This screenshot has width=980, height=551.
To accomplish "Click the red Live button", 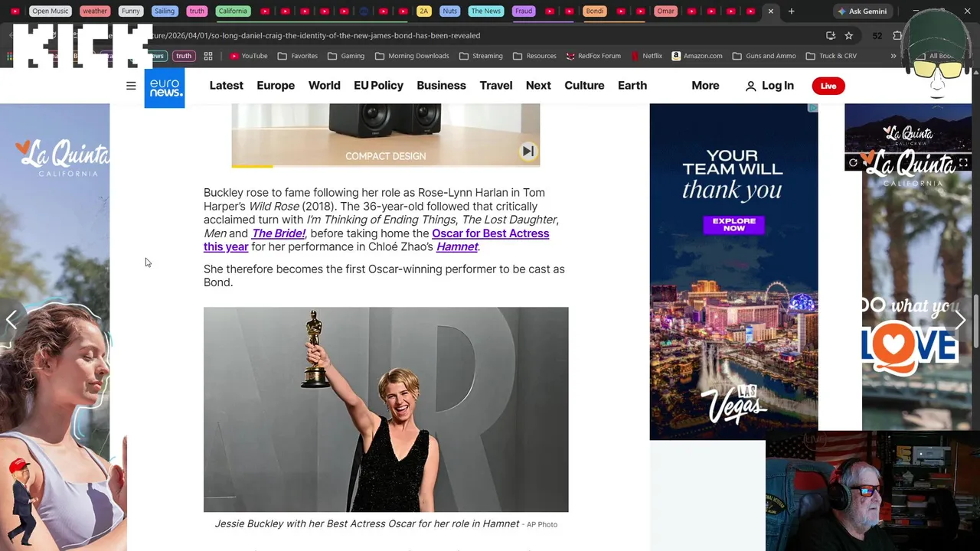I will (828, 86).
